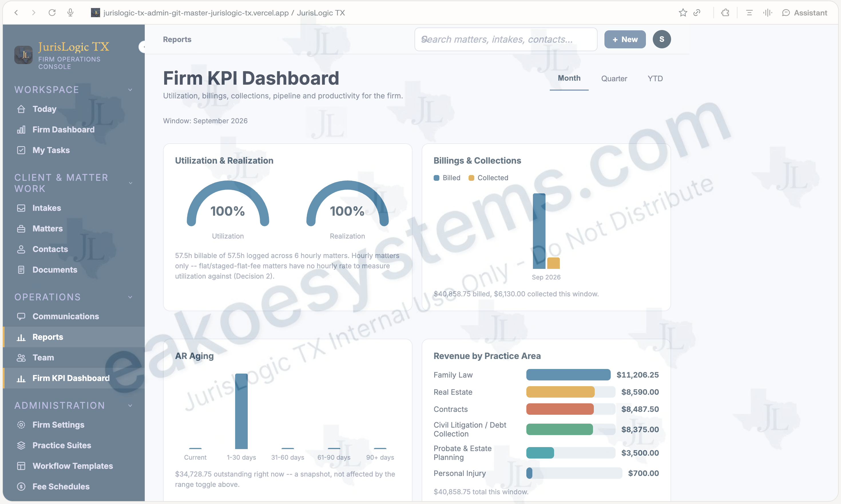Viewport: 841px width, 504px height.
Task: Click the Family Law revenue bar
Action: [x=568, y=375]
